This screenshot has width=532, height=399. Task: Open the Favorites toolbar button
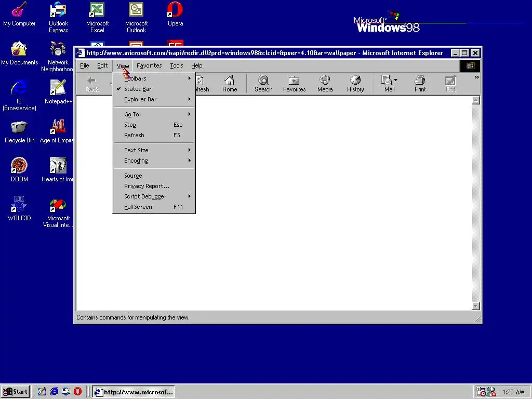(x=294, y=84)
